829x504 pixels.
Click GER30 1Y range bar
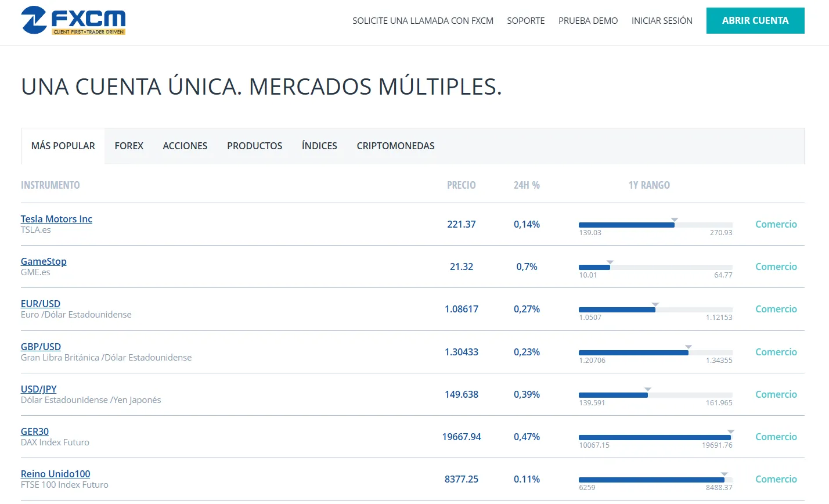click(655, 437)
